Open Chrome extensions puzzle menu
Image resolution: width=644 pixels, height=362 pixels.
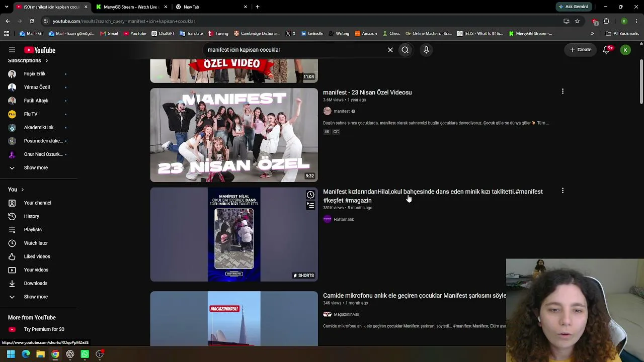click(x=606, y=21)
